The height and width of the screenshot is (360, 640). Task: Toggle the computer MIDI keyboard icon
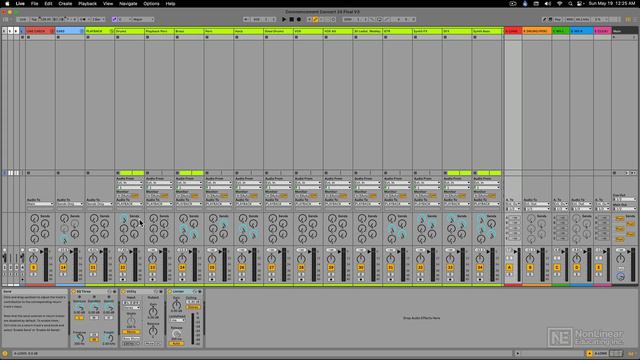tap(550, 19)
